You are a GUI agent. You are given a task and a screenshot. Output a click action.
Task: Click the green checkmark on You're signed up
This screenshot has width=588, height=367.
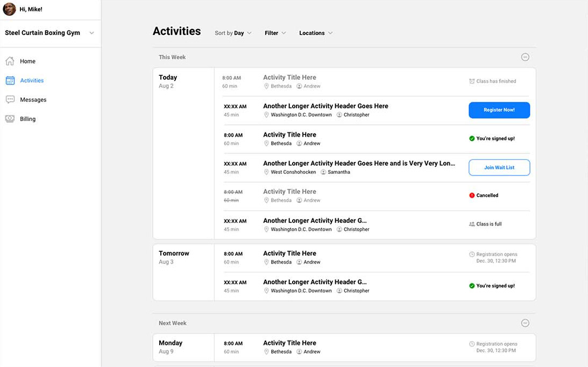click(x=471, y=139)
